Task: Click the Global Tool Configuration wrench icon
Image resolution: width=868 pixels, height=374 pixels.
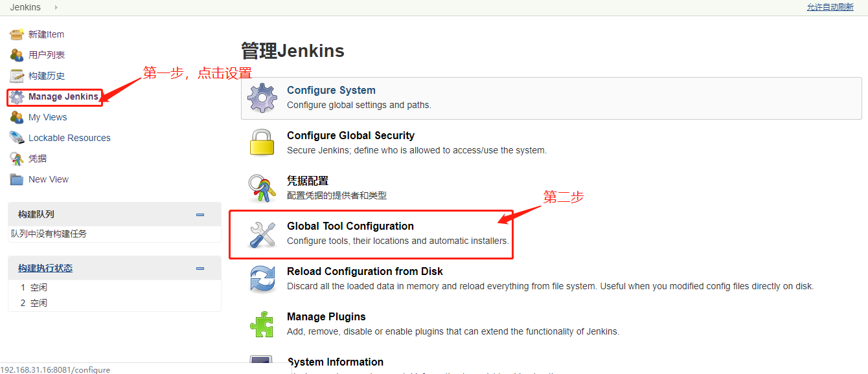Action: pyautogui.click(x=262, y=234)
